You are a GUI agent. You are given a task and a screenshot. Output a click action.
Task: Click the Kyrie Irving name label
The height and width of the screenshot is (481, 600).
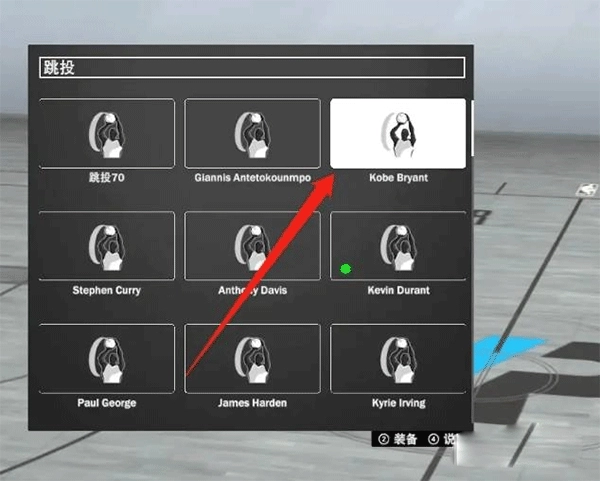[x=398, y=403]
